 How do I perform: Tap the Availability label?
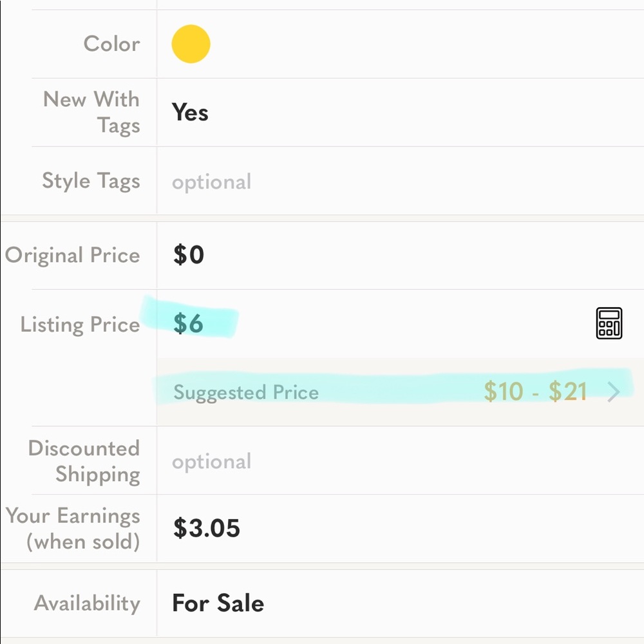(87, 603)
